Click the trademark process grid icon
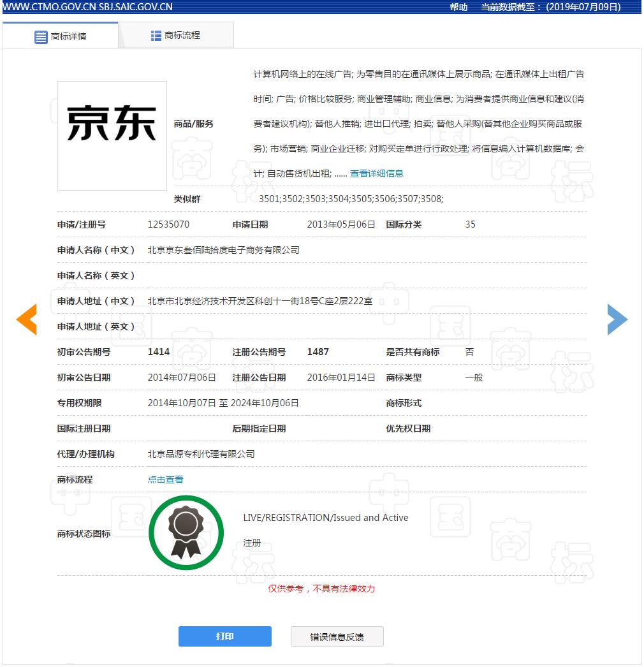Viewport: 644px width, 667px height. pyautogui.click(x=156, y=36)
